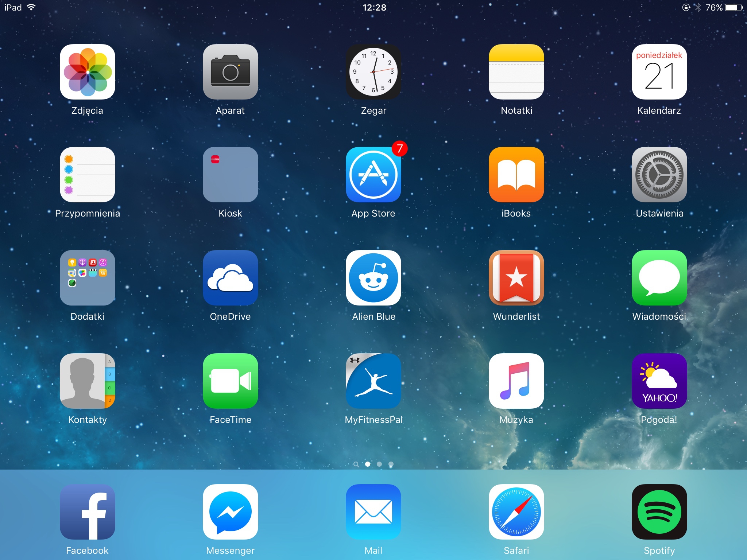
Task: Open Kalendarz showing poniedziałek 21
Action: [x=659, y=72]
